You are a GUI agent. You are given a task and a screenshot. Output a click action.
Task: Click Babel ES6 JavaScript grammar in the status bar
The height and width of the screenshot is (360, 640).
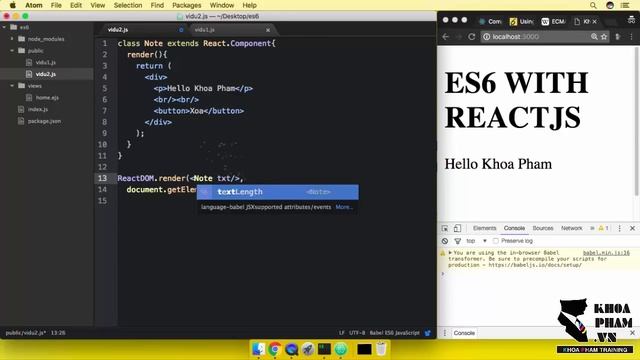[394, 333]
